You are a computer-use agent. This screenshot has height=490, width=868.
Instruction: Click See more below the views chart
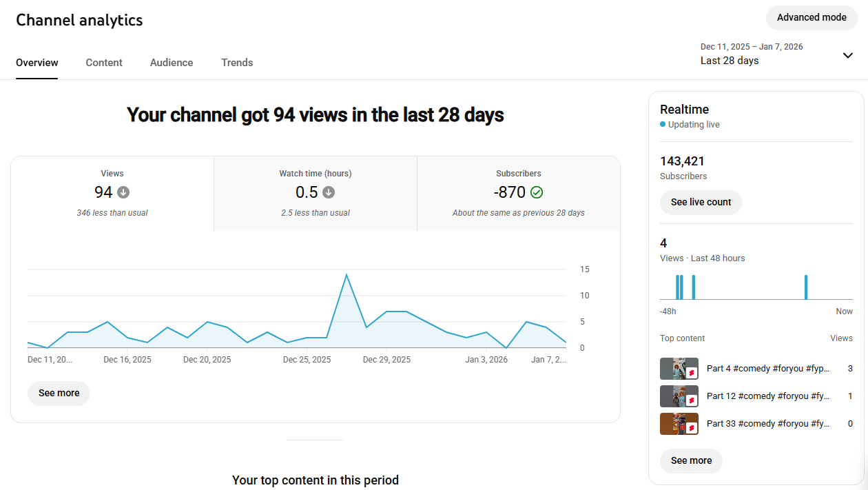(x=59, y=393)
